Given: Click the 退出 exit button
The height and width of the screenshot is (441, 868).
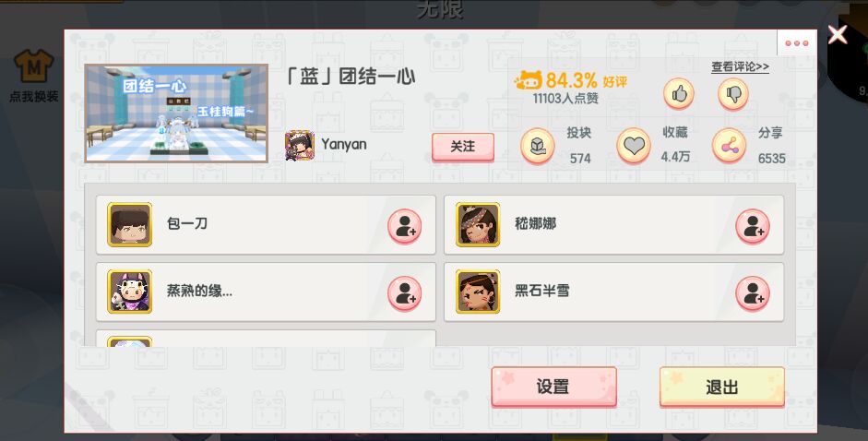Looking at the screenshot, I should [x=722, y=387].
